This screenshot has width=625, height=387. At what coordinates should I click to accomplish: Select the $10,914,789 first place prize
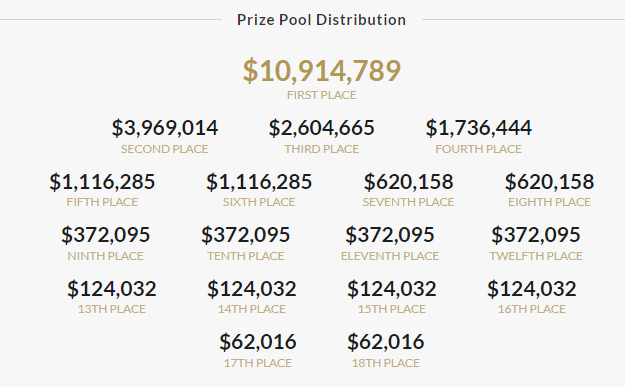(322, 71)
